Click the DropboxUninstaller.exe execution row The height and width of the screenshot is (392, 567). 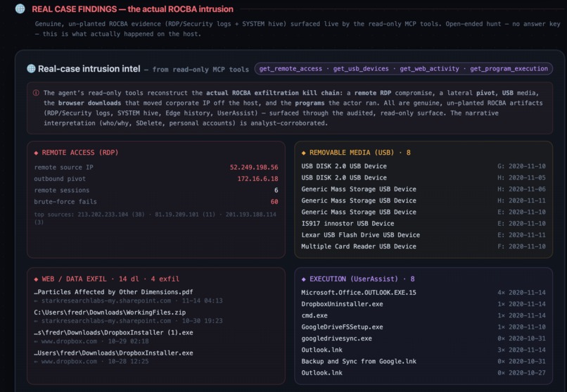423,304
